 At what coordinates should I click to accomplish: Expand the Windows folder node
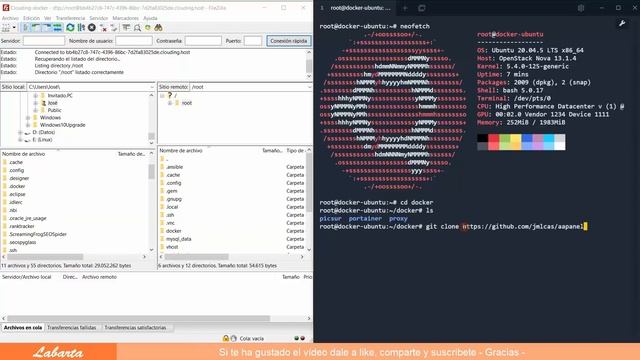[28, 118]
